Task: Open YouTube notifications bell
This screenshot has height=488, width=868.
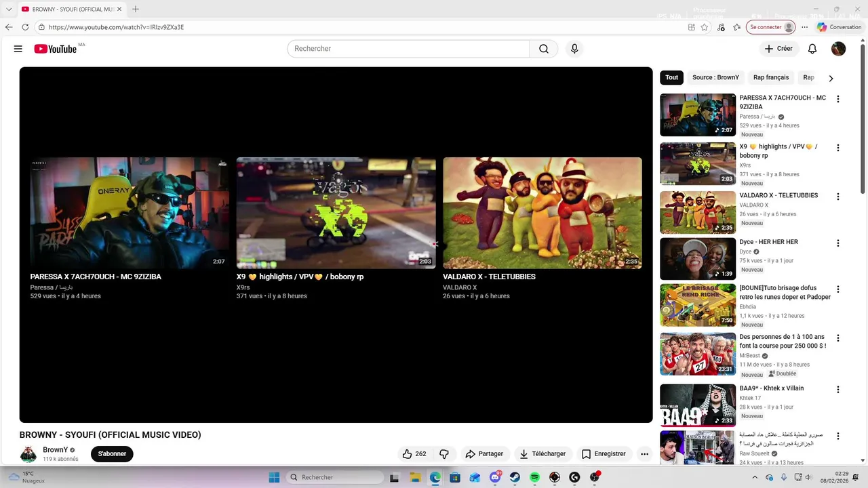Action: 812,49
